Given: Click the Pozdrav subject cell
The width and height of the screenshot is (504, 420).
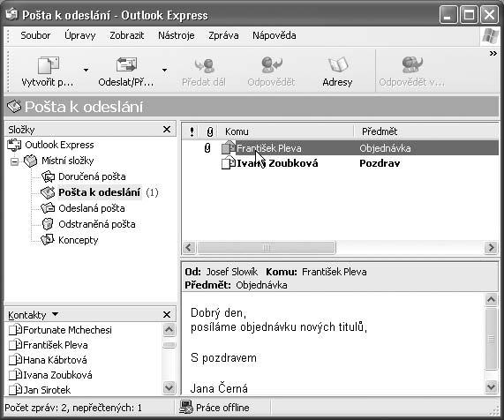Looking at the screenshot, I should [x=380, y=163].
